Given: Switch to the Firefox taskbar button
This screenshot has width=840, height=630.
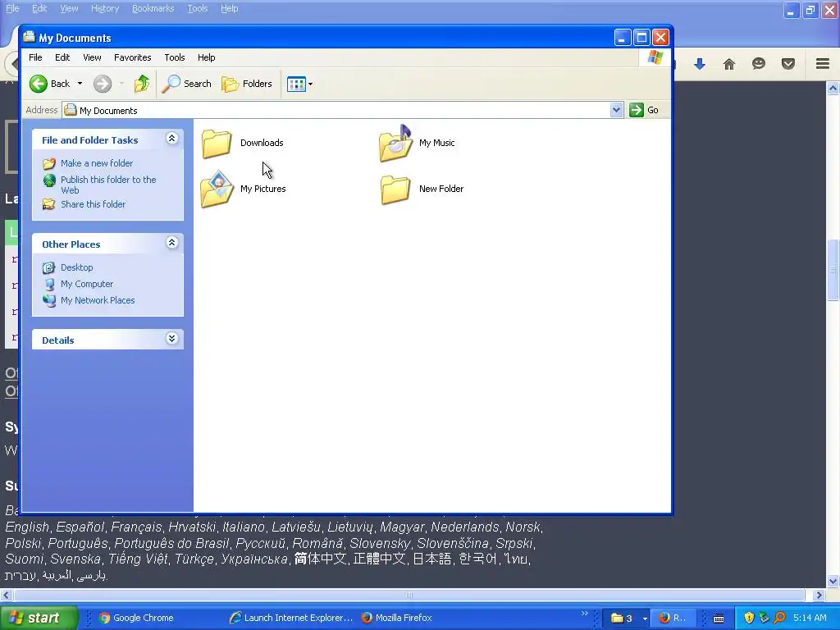Looking at the screenshot, I should point(673,619).
